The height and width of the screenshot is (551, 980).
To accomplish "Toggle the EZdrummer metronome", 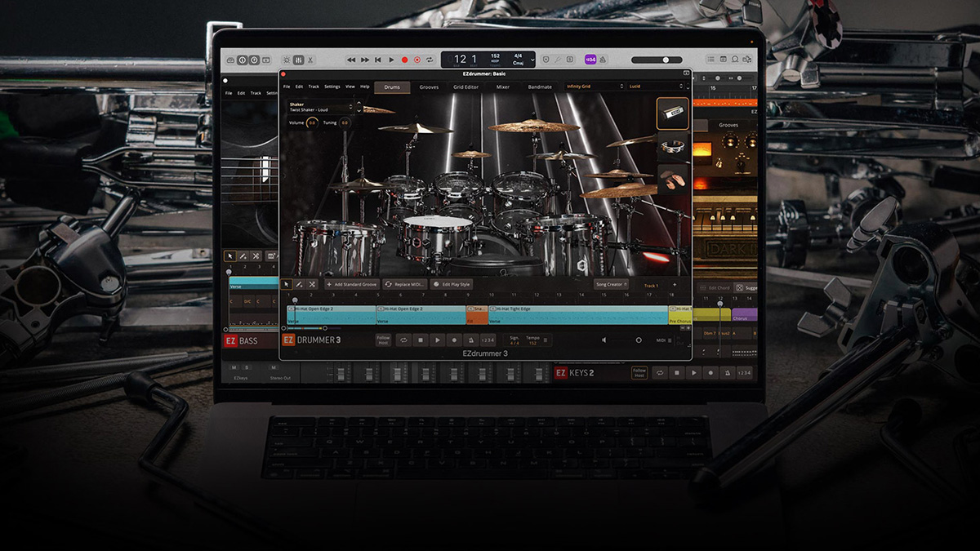I will click(x=471, y=340).
